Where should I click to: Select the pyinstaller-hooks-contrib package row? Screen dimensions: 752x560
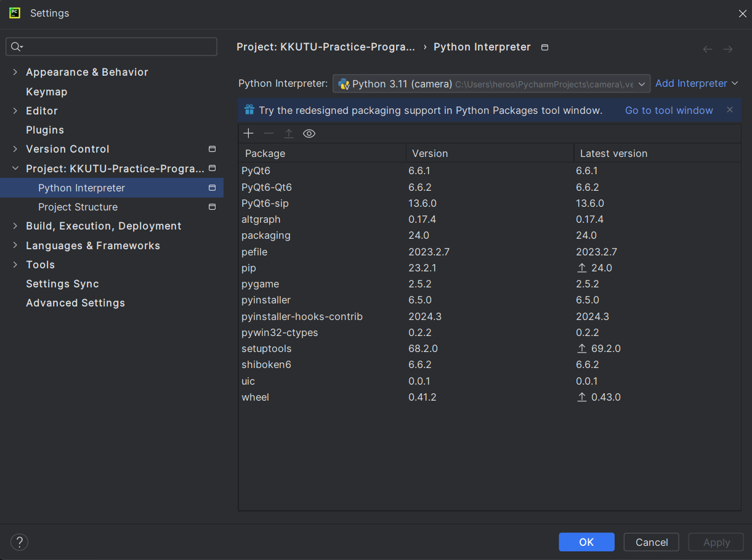pos(490,317)
